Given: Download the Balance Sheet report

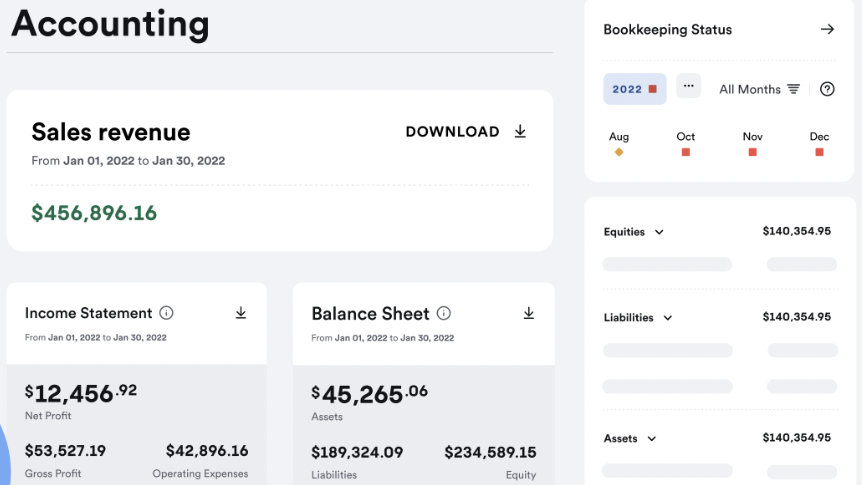Looking at the screenshot, I should click(529, 313).
